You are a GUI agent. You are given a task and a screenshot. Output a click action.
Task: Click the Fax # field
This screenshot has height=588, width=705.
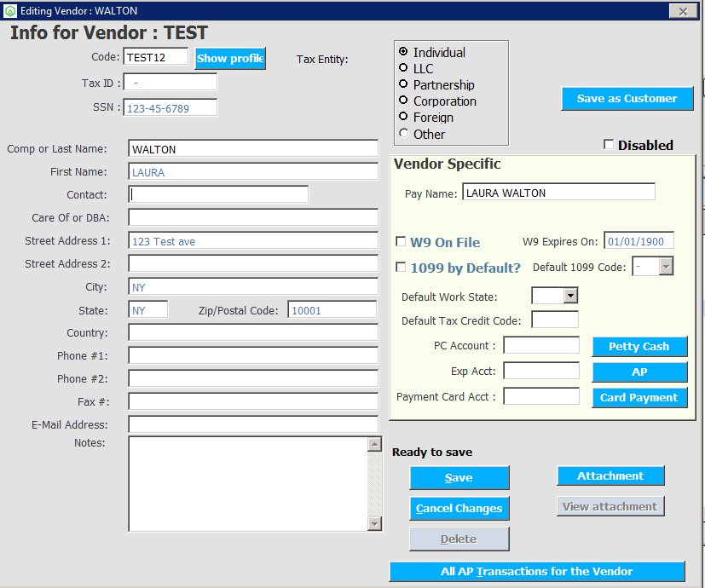[253, 402]
